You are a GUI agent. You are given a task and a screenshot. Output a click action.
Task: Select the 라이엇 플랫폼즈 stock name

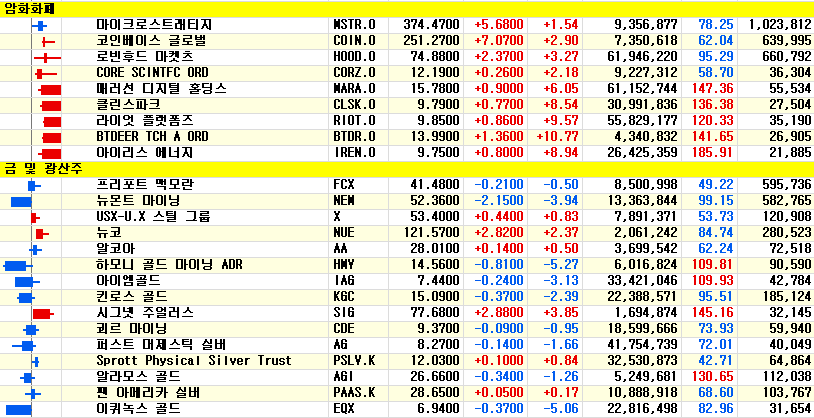click(x=145, y=120)
